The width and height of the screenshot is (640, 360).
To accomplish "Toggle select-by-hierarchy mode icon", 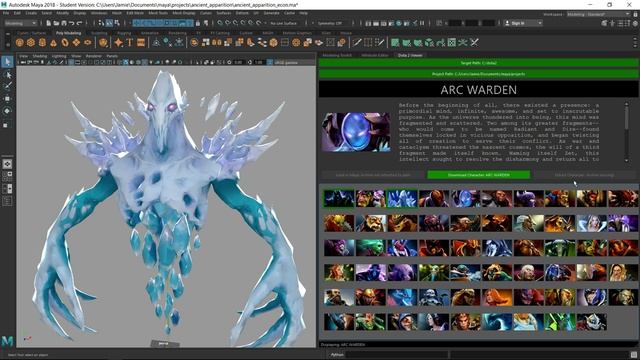I will point(102,23).
